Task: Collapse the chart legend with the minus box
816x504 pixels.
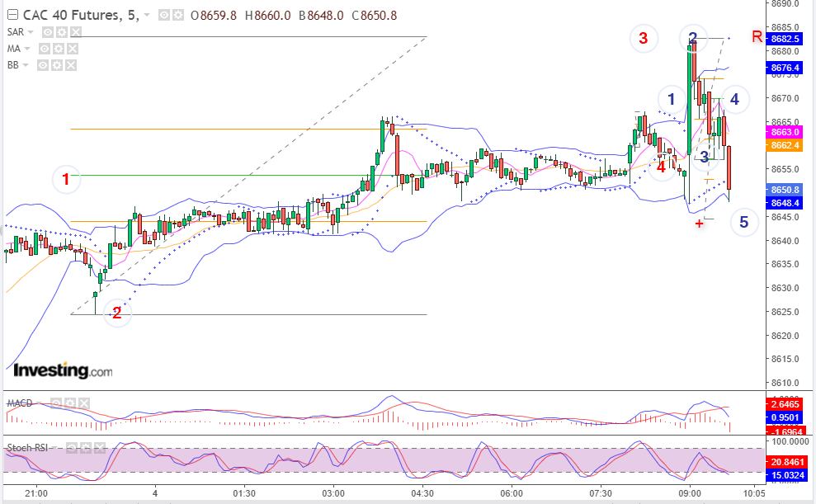Action: 12,15
